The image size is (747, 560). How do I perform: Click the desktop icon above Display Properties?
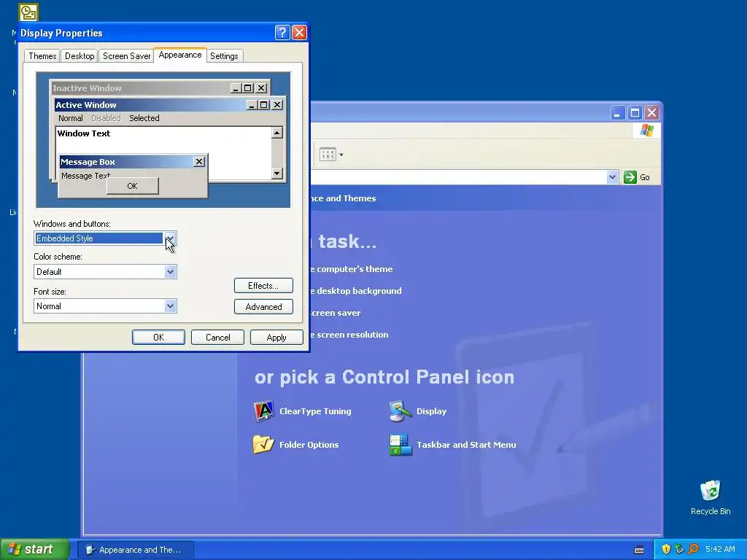click(28, 12)
